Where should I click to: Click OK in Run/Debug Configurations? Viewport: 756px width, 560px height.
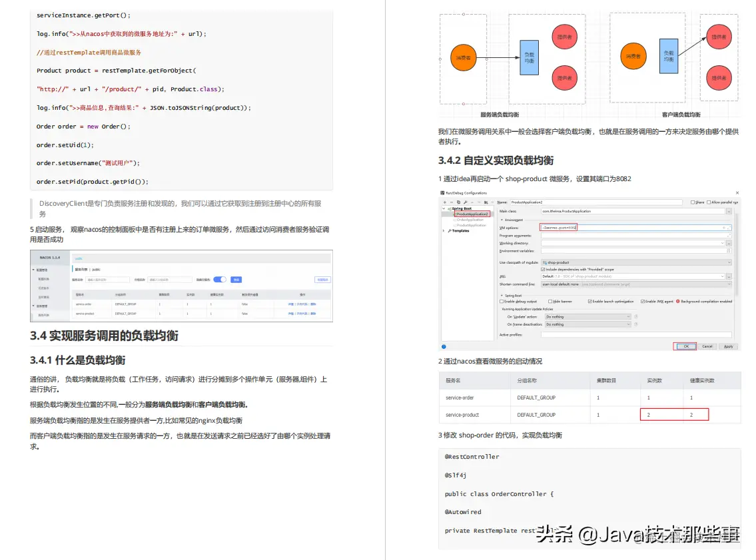tap(686, 346)
